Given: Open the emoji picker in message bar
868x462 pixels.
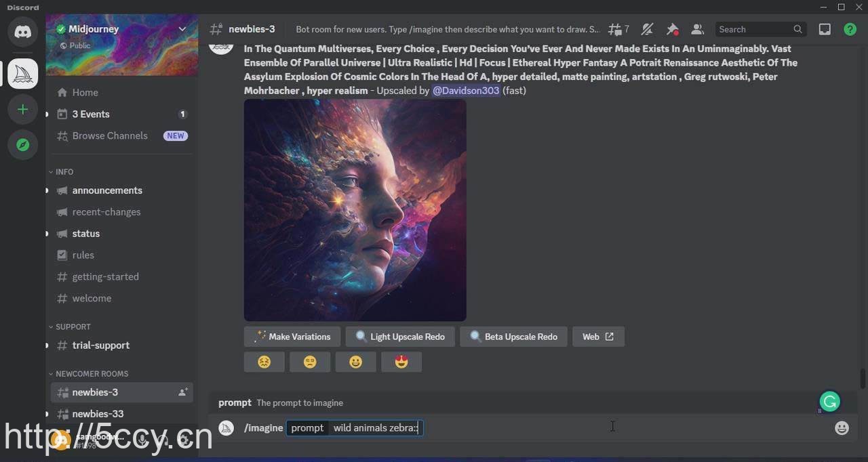Looking at the screenshot, I should [x=842, y=428].
